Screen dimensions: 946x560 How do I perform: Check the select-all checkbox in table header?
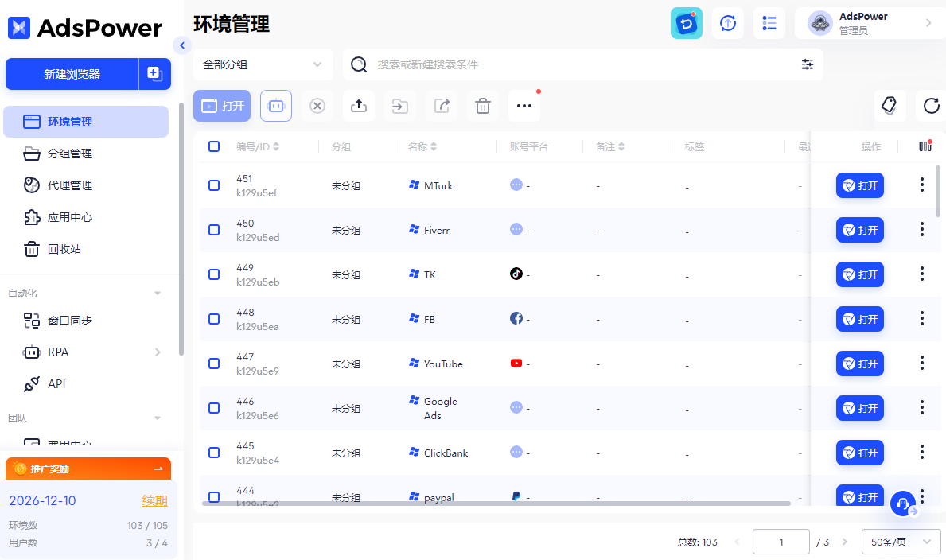click(213, 146)
